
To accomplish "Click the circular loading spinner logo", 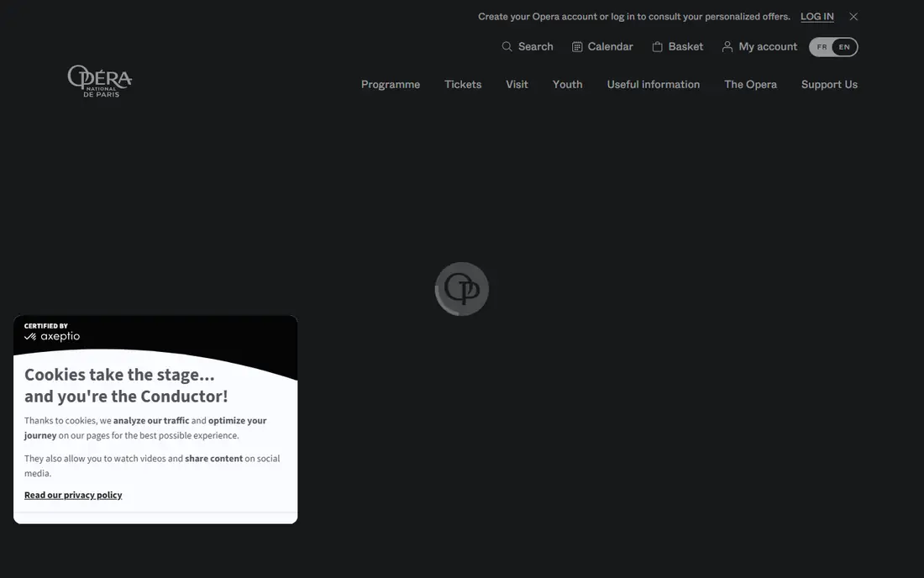I will coord(462,289).
